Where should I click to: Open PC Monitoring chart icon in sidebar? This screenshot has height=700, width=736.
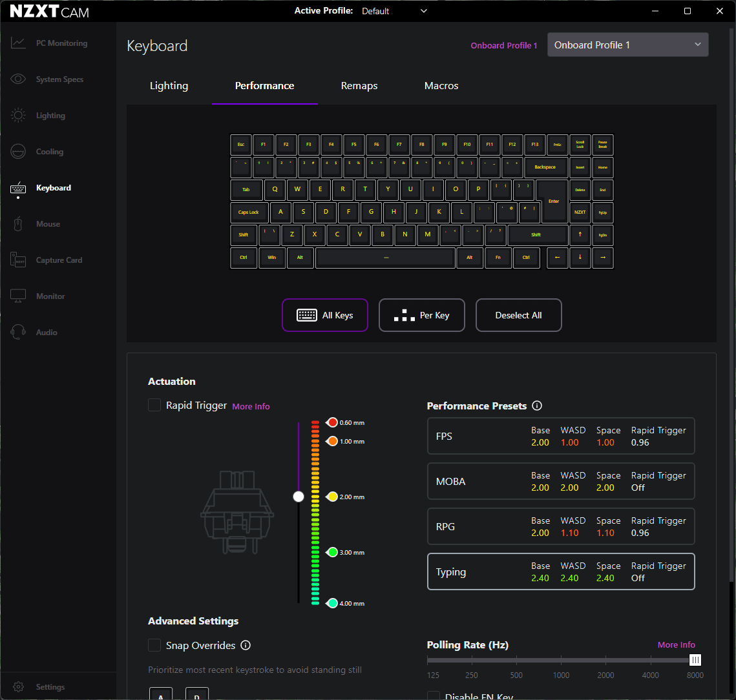18,43
